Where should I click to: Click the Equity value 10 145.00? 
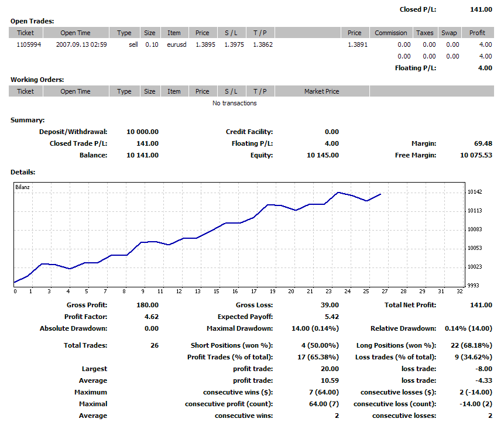click(323, 155)
